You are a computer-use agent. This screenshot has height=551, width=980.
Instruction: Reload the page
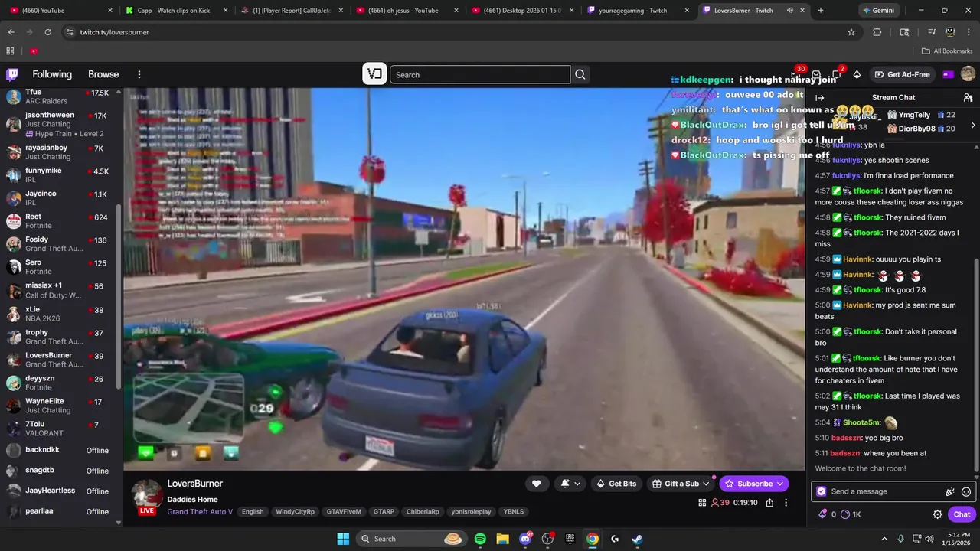pos(47,32)
